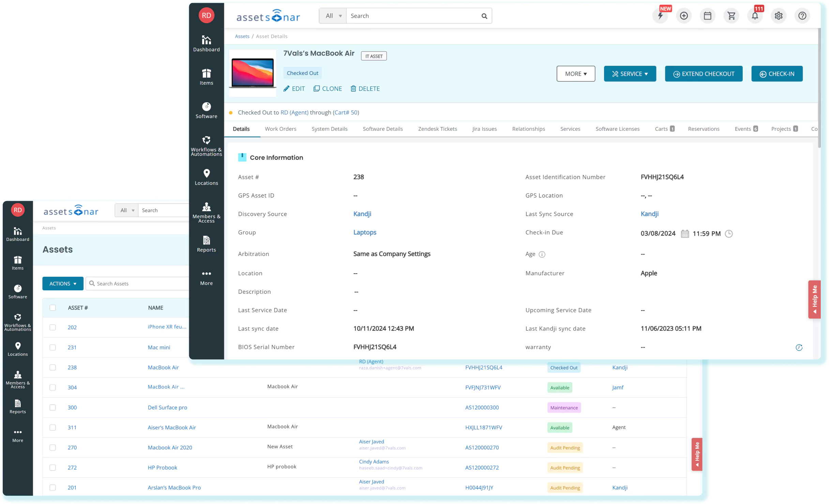
Task: Open Reports in the front window sidebar
Action: 206,244
